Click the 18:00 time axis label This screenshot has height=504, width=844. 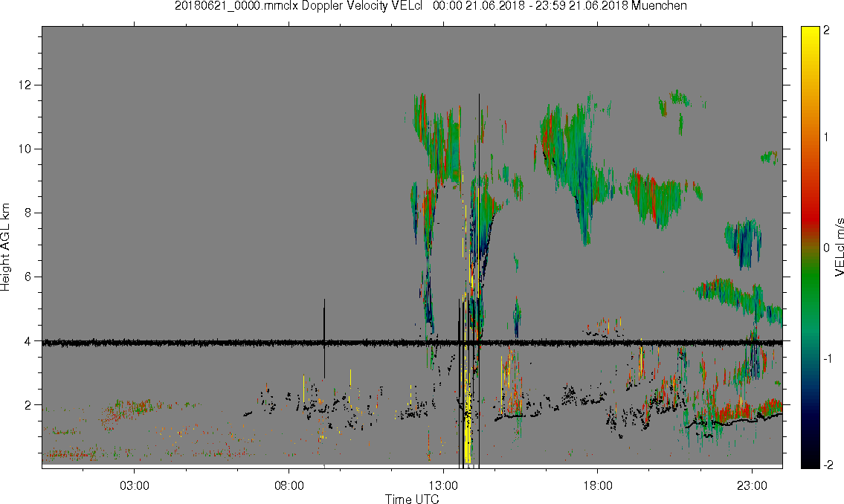597,485
